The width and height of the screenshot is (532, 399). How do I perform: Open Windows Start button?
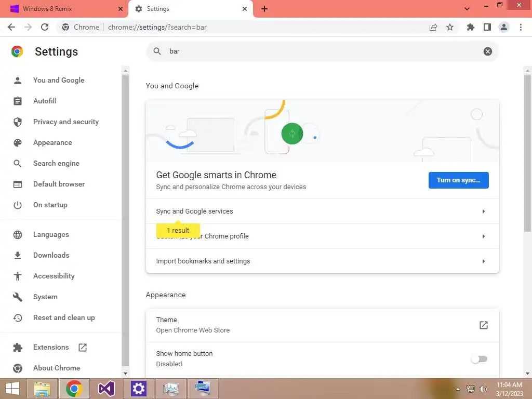tap(12, 389)
